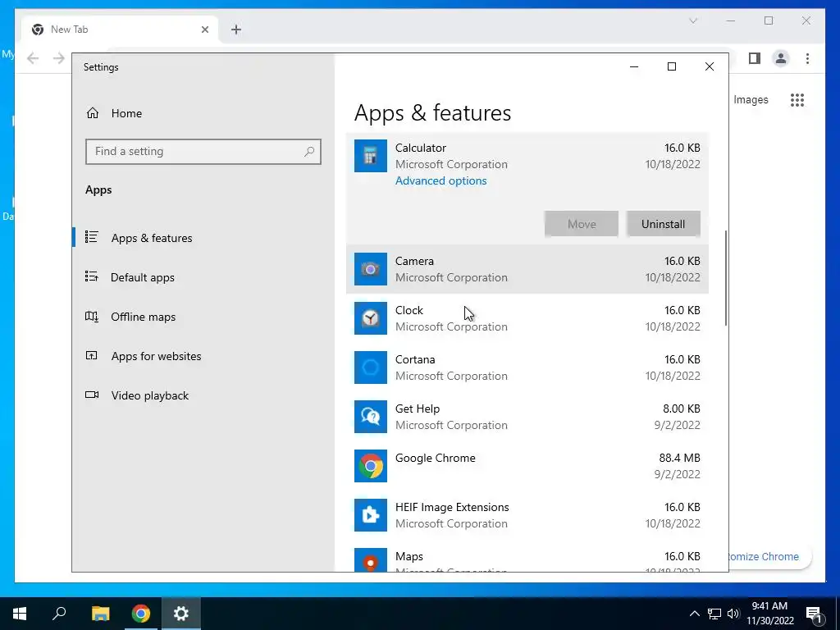
Task: Open Images link in Chrome
Action: coord(751,99)
